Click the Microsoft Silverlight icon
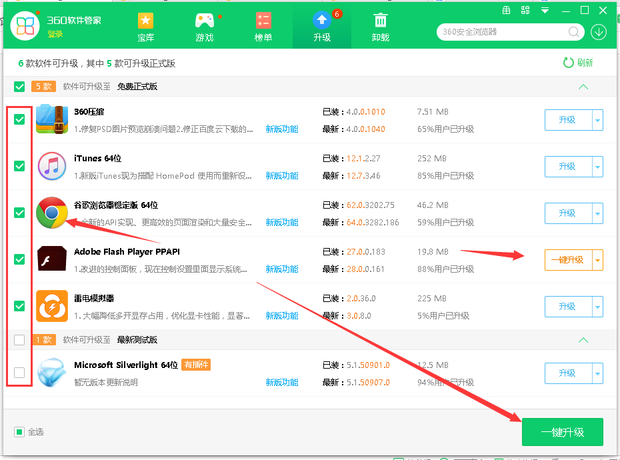The height and width of the screenshot is (460, 620). pos(52,372)
